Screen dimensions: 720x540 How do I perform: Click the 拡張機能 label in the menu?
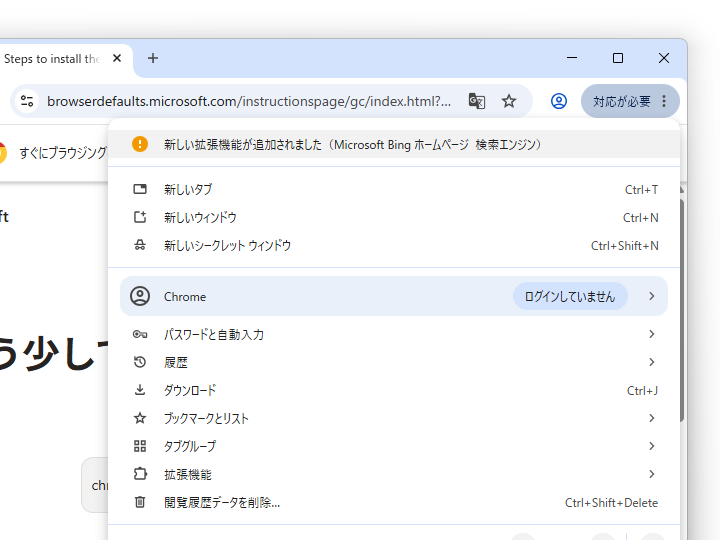188,475
